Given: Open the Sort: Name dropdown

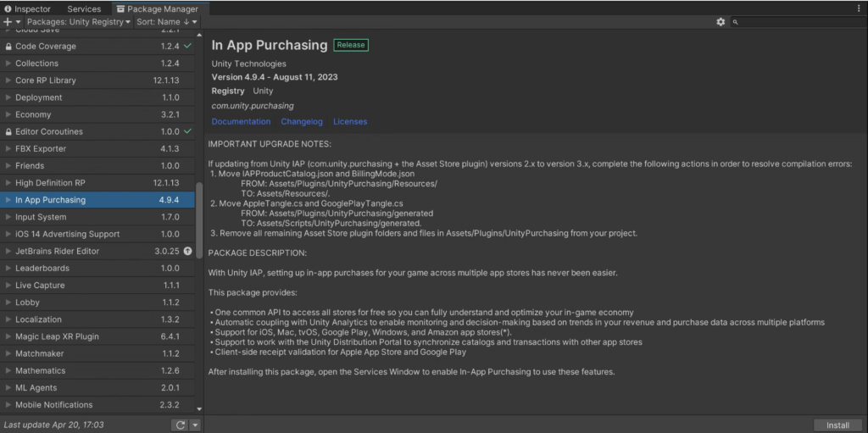Looking at the screenshot, I should coord(167,21).
